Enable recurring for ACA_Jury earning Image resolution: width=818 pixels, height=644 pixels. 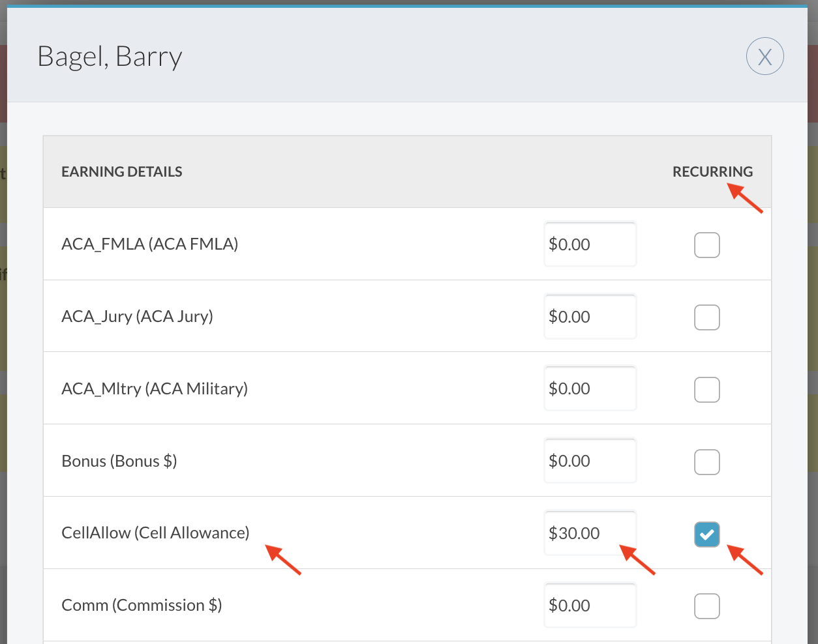706,317
